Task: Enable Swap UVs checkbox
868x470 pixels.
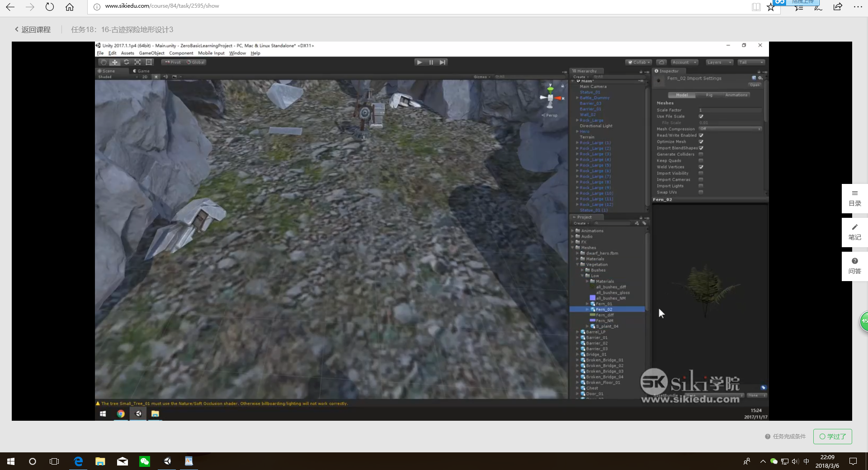Action: 701,193
